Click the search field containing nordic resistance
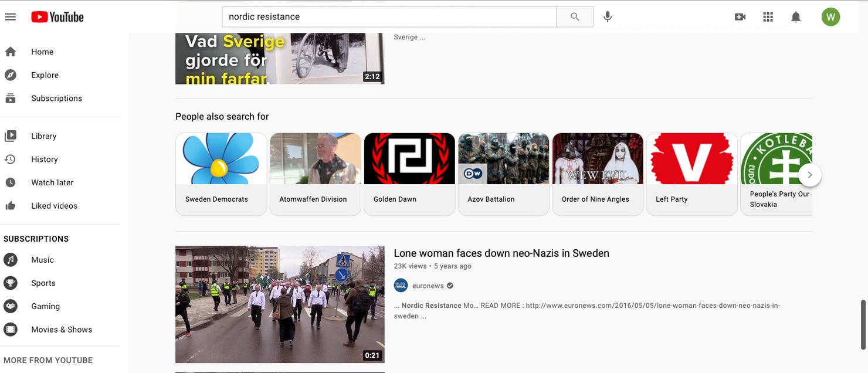This screenshot has height=373, width=868. point(389,16)
